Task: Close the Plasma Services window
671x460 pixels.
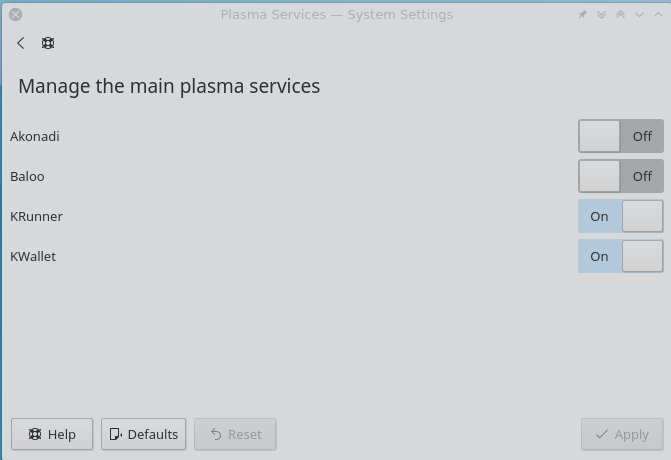Action: [x=15, y=15]
